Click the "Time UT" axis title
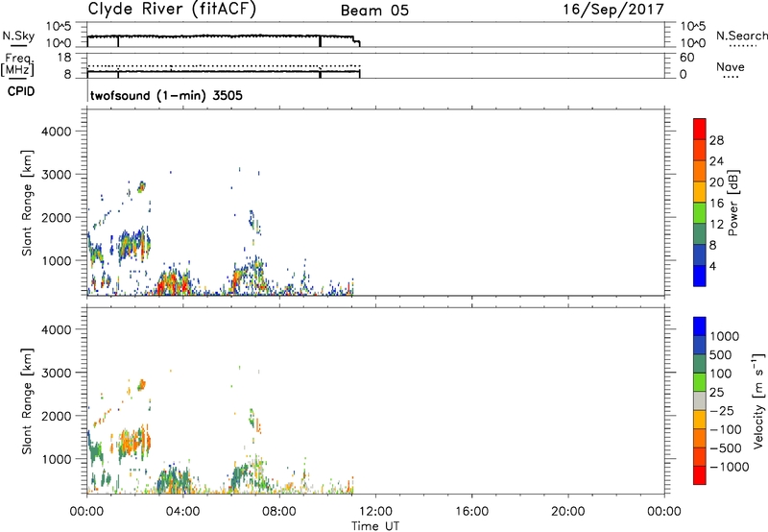Image resolution: width=768 pixels, height=532 pixels. pyautogui.click(x=375, y=526)
